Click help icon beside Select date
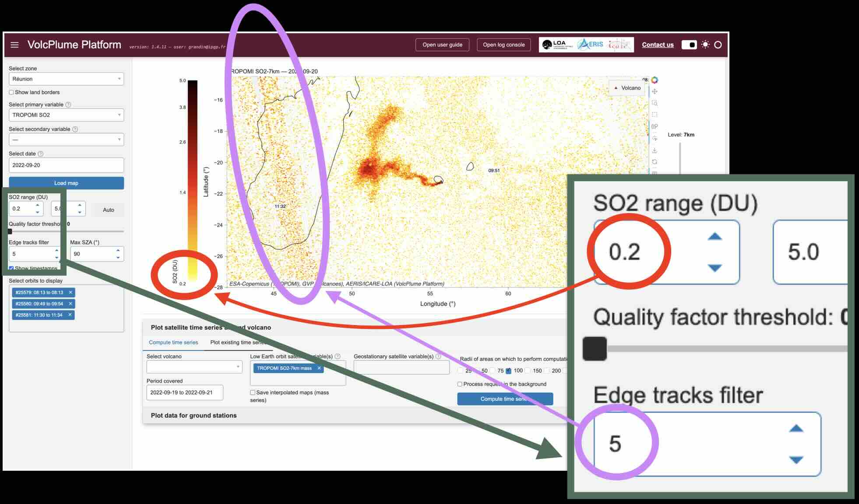Viewport: 859px width, 504px height. click(41, 154)
